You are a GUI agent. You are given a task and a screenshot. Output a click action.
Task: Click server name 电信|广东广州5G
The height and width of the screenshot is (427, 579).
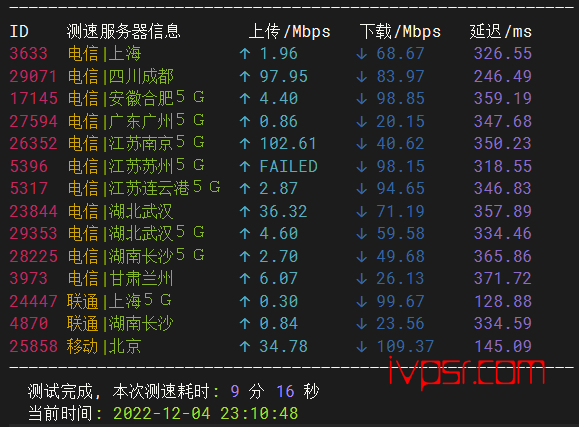click(x=136, y=121)
